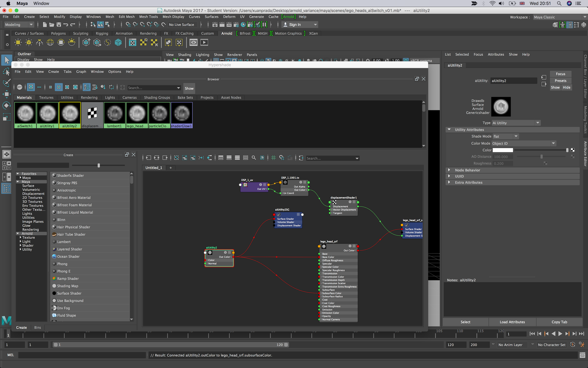Switch to the Bins tab
588x368 pixels.
[38, 328]
